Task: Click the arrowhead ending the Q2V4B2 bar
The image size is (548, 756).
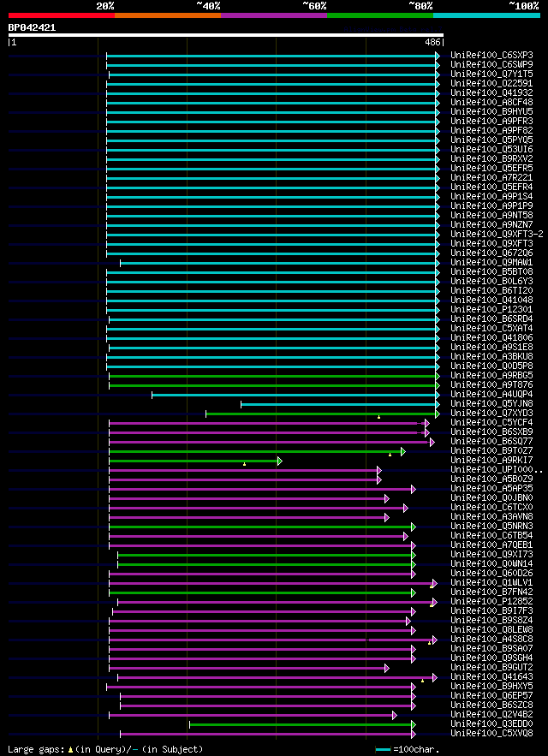Action: (395, 715)
